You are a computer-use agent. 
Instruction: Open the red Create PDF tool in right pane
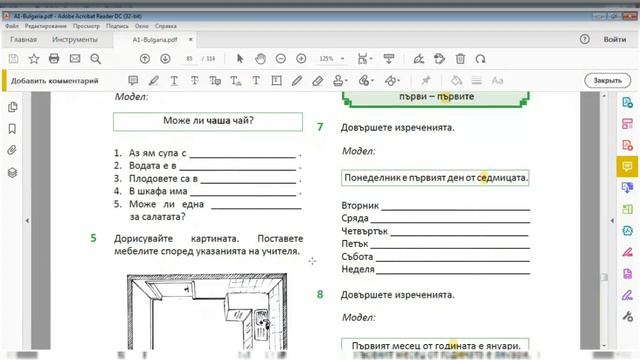pyautogui.click(x=627, y=145)
